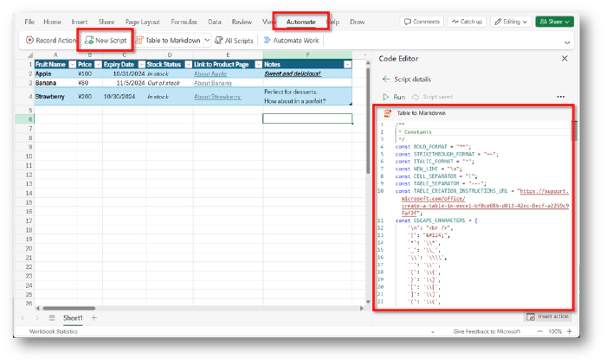The image size is (606, 364).
Task: Run the script in Code Editor
Action: click(394, 97)
